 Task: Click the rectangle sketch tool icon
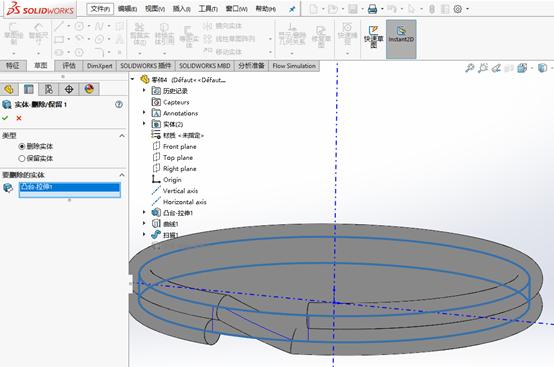coord(59,39)
